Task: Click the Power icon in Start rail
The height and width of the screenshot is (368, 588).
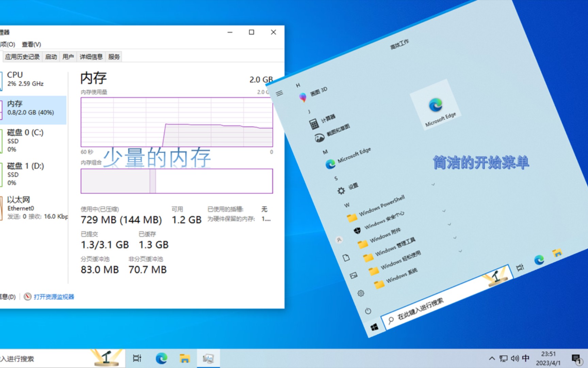Action: point(368,311)
